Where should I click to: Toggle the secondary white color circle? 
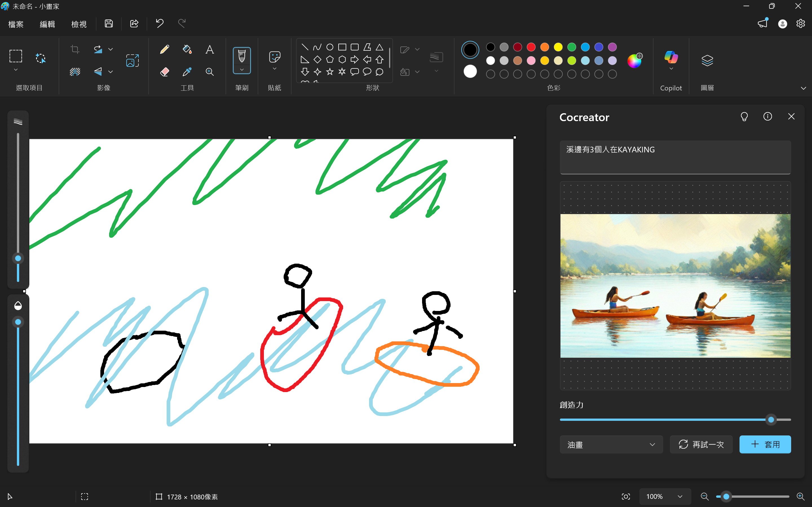point(470,72)
